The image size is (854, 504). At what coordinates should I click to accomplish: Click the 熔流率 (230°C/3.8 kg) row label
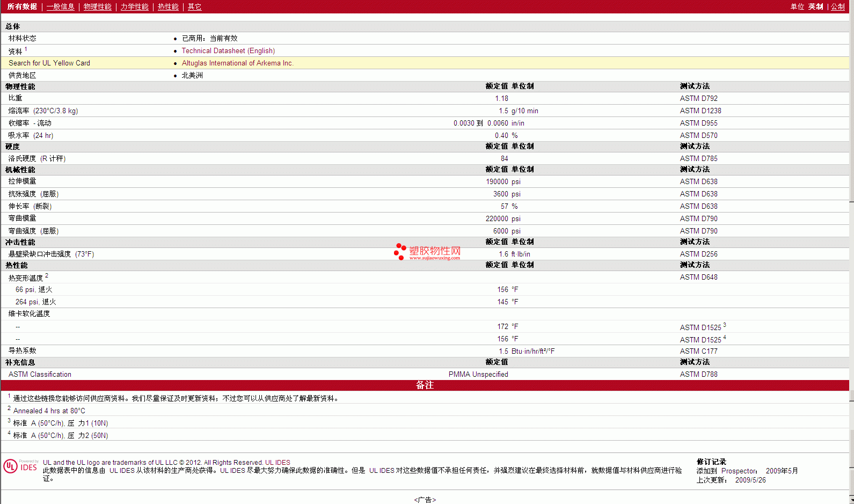point(43,111)
